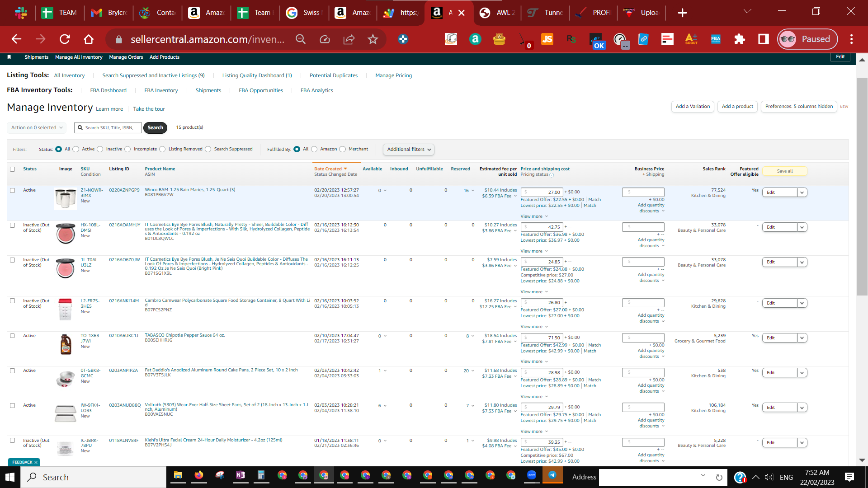Focus the SKU, Title, ISBN search field
The height and width of the screenshot is (488, 868).
pyautogui.click(x=108, y=128)
